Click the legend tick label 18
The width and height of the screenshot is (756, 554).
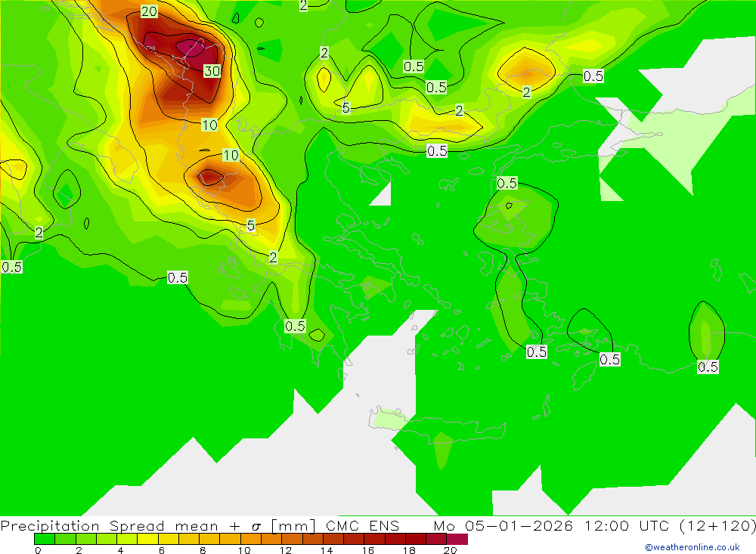[409, 550]
